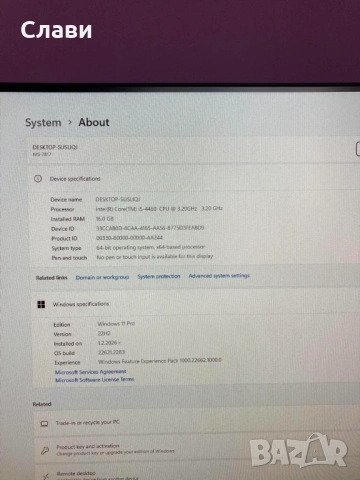Select the Device ID value

pos(150,228)
